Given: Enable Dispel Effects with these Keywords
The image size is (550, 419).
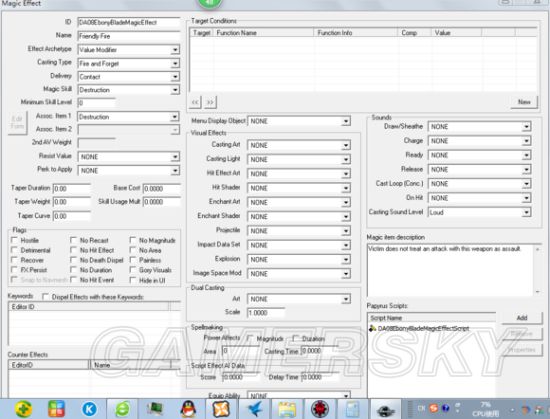Looking at the screenshot, I should coord(45,297).
